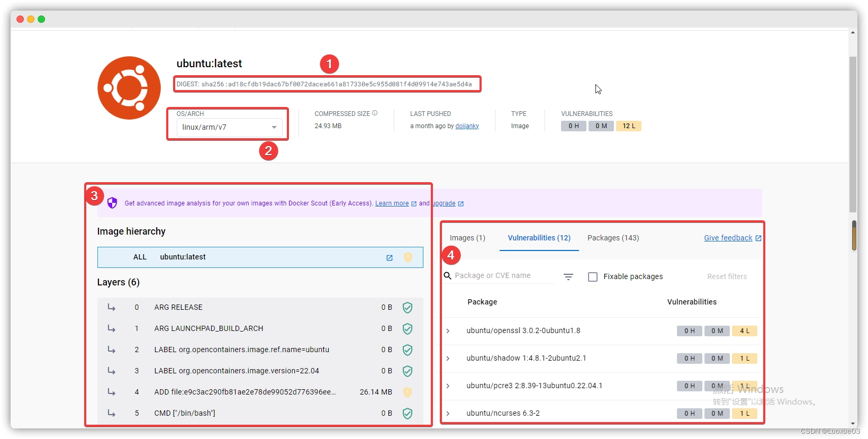Open the Learn more link
This screenshot has width=868, height=439.
pyautogui.click(x=392, y=203)
